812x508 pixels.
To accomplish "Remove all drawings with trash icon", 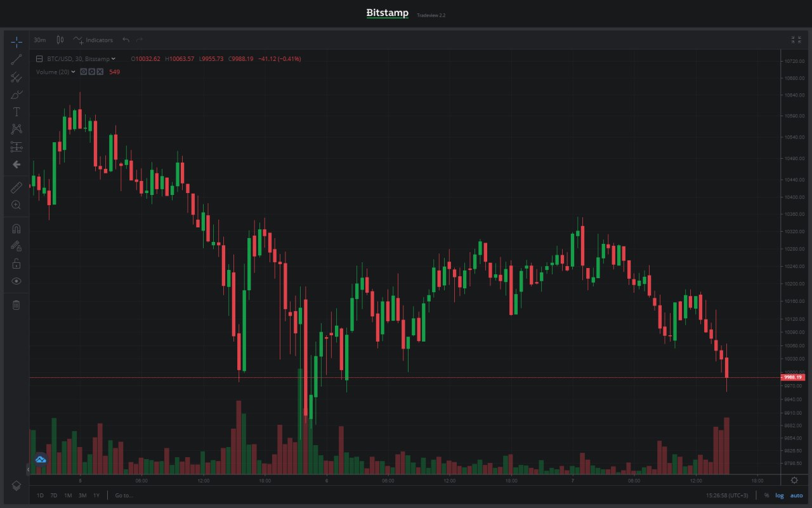I will 16,305.
